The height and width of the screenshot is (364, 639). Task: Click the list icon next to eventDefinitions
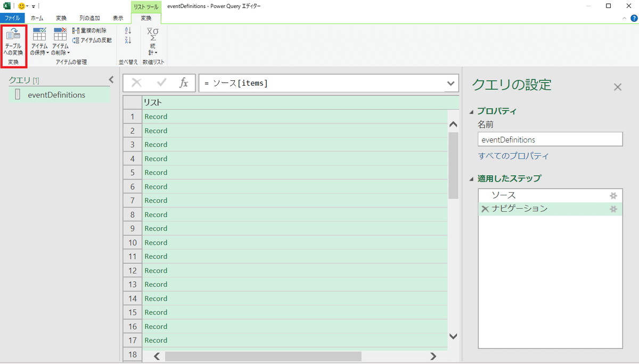coord(17,95)
